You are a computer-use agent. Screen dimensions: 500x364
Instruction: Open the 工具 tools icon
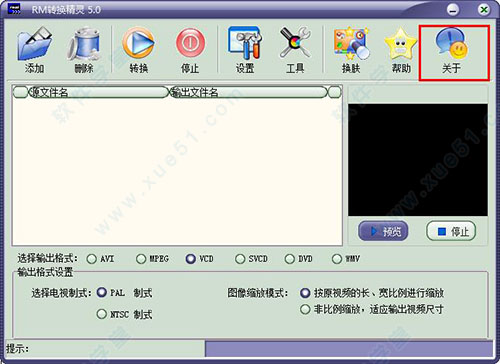tap(295, 43)
